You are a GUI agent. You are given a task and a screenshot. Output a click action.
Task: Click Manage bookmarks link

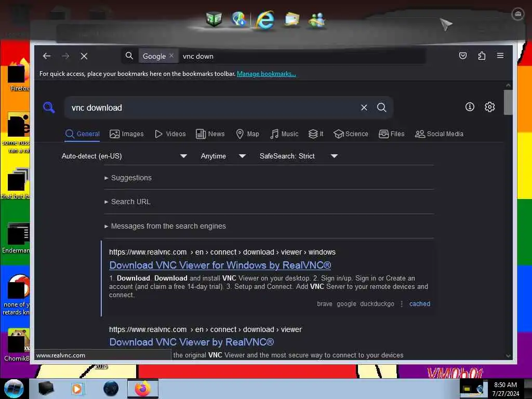(x=267, y=74)
